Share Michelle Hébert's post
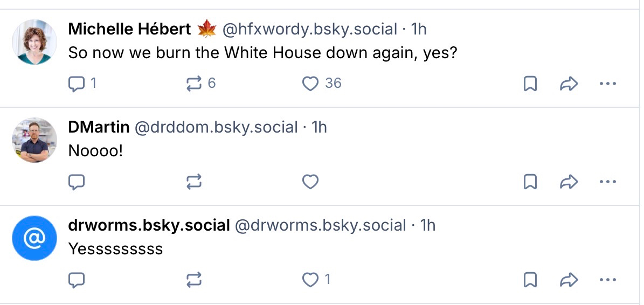Viewport: 644px width, 305px height. tap(569, 84)
